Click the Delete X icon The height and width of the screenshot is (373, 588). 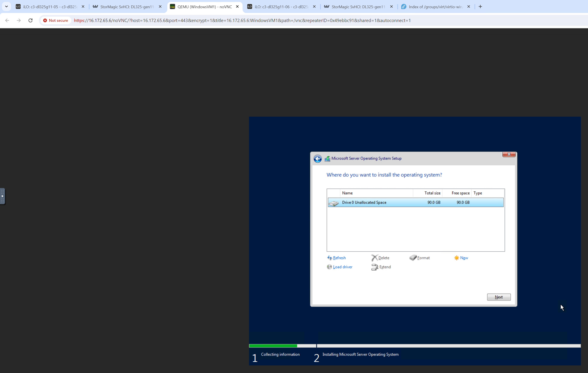374,258
